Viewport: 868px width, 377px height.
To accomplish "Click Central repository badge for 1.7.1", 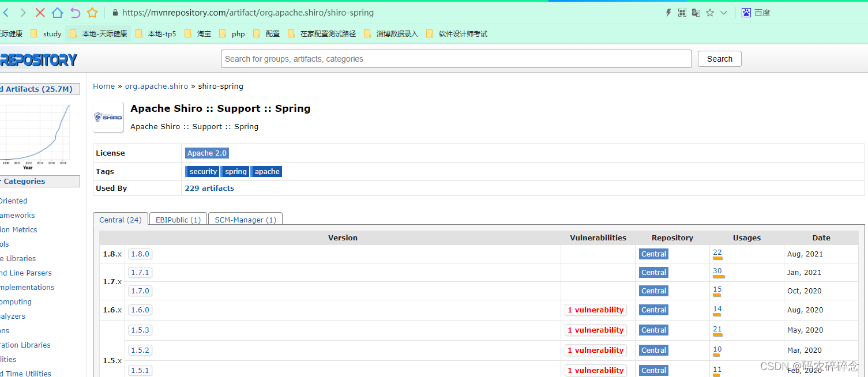I will pos(653,272).
